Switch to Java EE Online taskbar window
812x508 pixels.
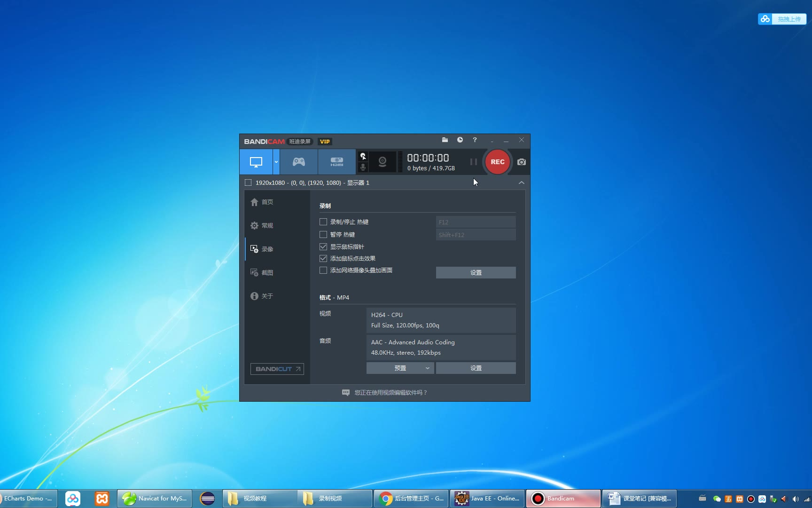coord(487,499)
